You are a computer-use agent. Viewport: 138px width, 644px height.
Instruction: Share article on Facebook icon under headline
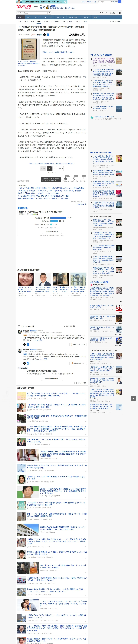pos(48,35)
